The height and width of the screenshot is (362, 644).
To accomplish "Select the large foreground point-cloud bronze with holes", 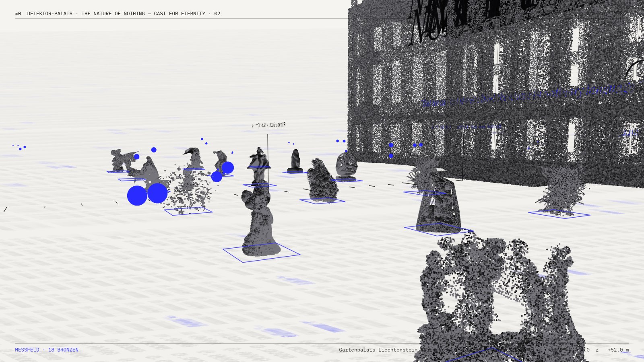I will click(x=499, y=298).
